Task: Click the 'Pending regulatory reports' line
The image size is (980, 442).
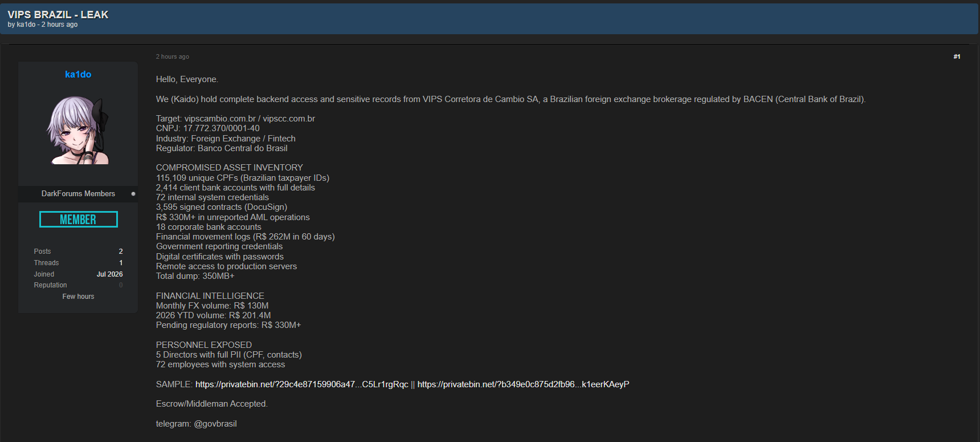Action: point(228,325)
